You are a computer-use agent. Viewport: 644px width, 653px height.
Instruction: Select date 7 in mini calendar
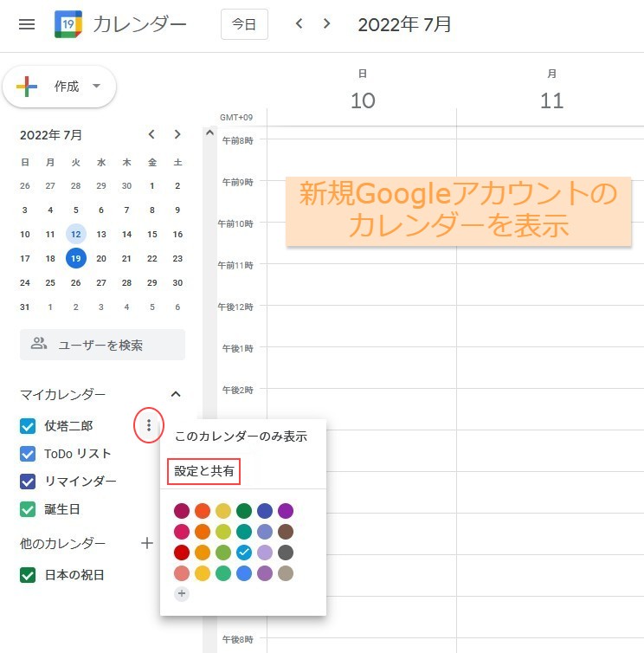coord(126,210)
